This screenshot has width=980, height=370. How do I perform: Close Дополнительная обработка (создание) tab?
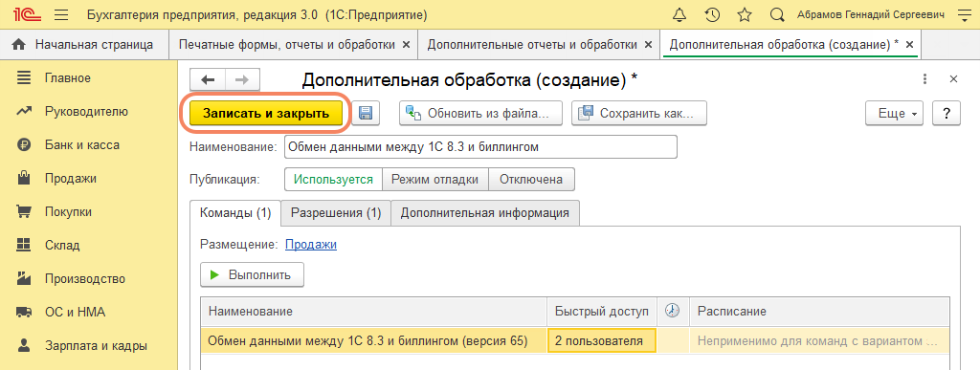click(909, 44)
